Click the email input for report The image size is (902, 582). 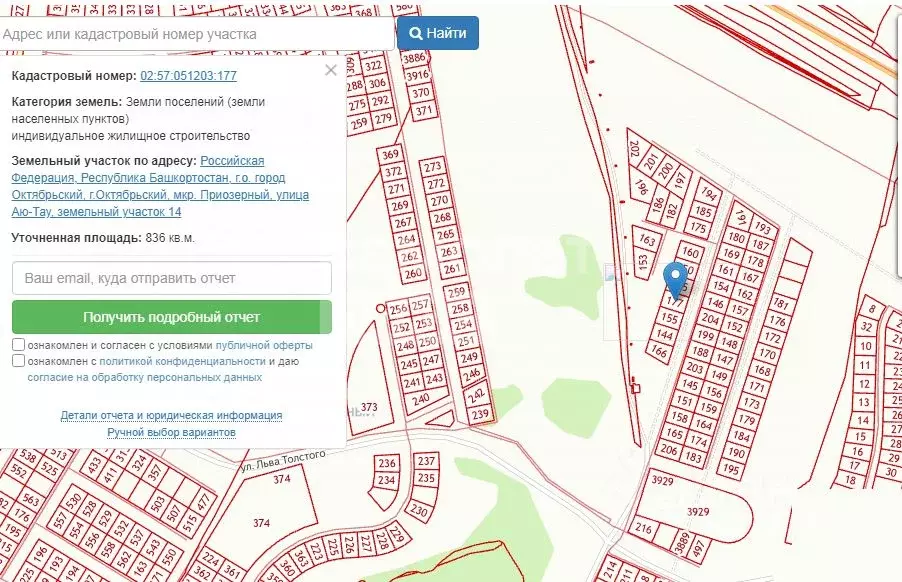(x=172, y=278)
